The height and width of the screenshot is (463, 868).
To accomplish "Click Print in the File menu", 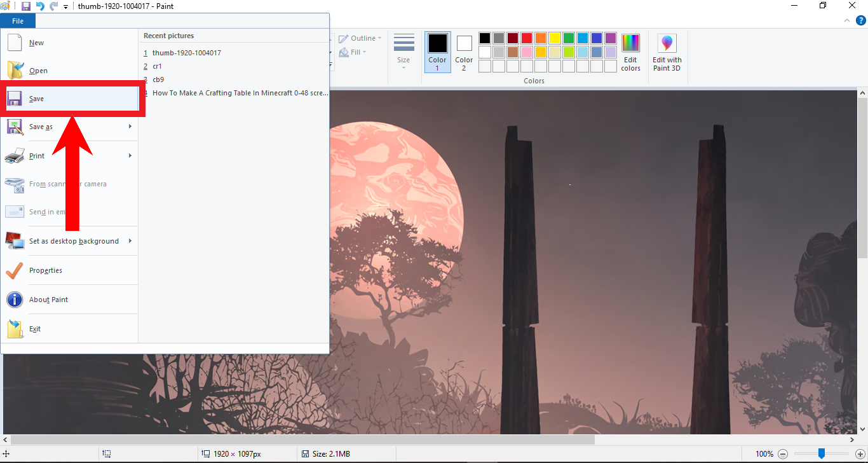I will tap(63, 156).
